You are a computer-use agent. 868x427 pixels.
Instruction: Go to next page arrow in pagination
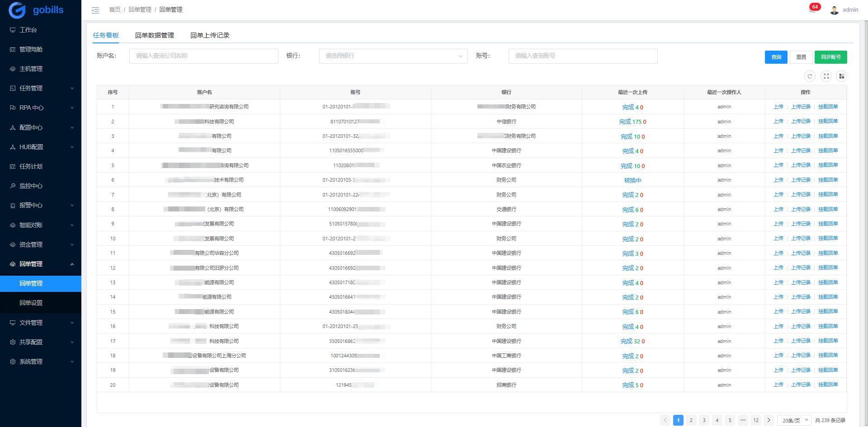point(769,420)
